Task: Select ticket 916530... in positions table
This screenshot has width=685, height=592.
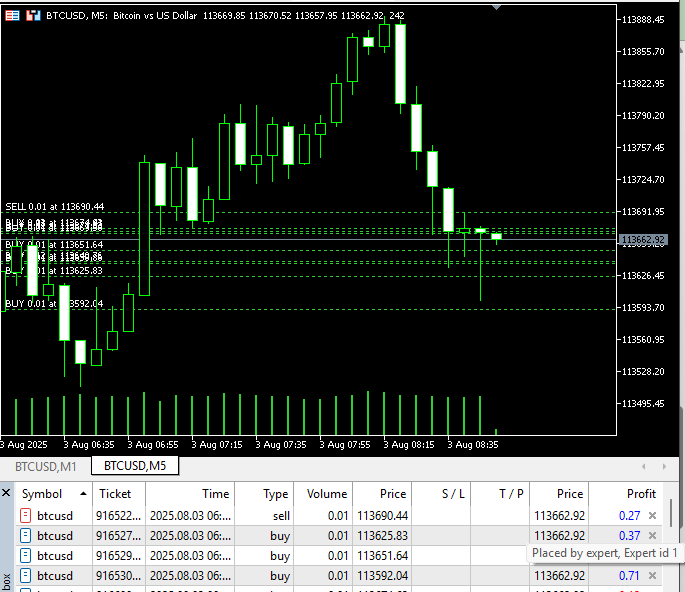Action: [118, 576]
